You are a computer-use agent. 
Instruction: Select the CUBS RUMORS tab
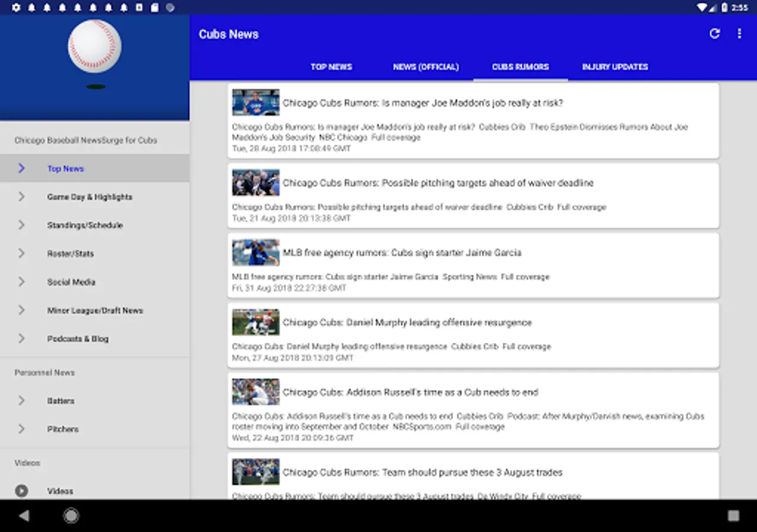coord(520,67)
